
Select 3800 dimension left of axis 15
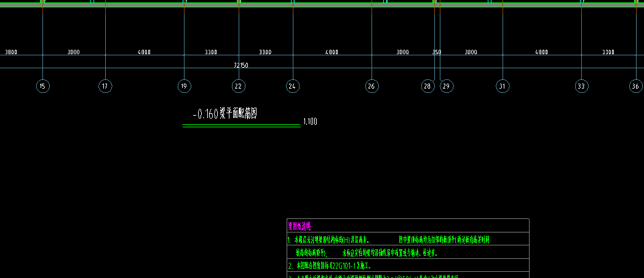click(x=11, y=52)
